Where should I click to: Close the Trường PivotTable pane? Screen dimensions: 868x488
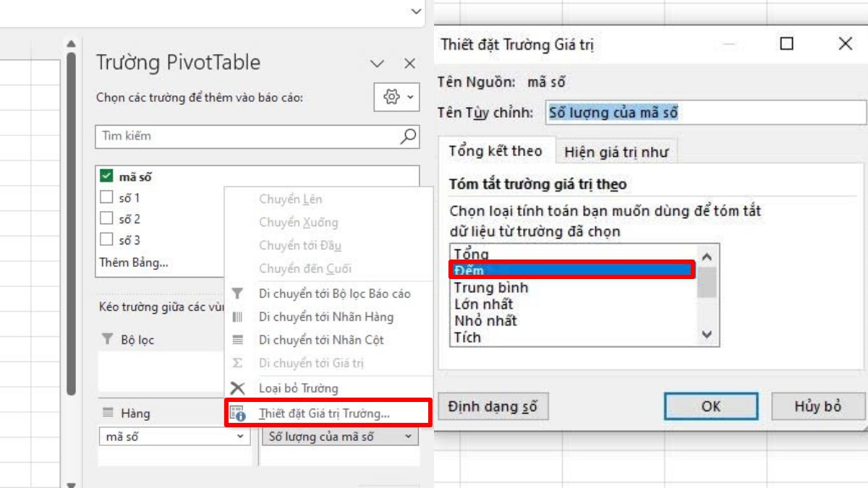click(x=410, y=64)
